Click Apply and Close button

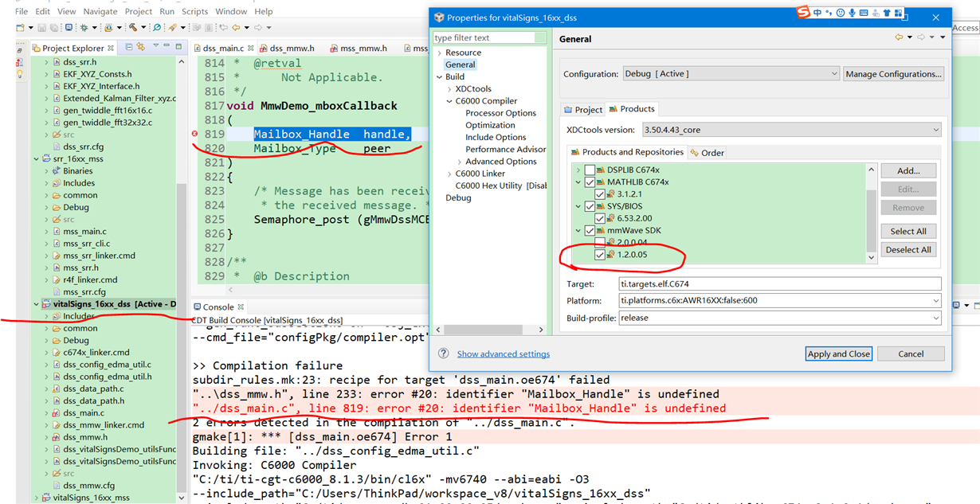tap(839, 354)
